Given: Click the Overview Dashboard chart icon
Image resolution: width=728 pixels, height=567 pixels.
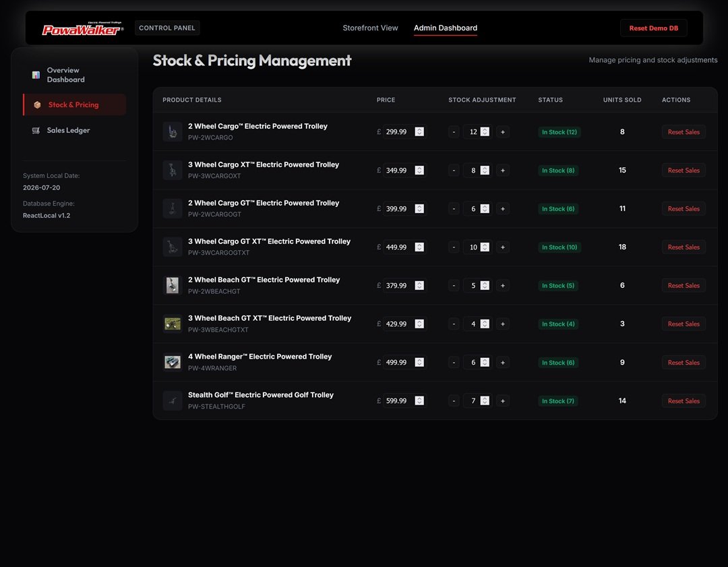Looking at the screenshot, I should point(36,75).
